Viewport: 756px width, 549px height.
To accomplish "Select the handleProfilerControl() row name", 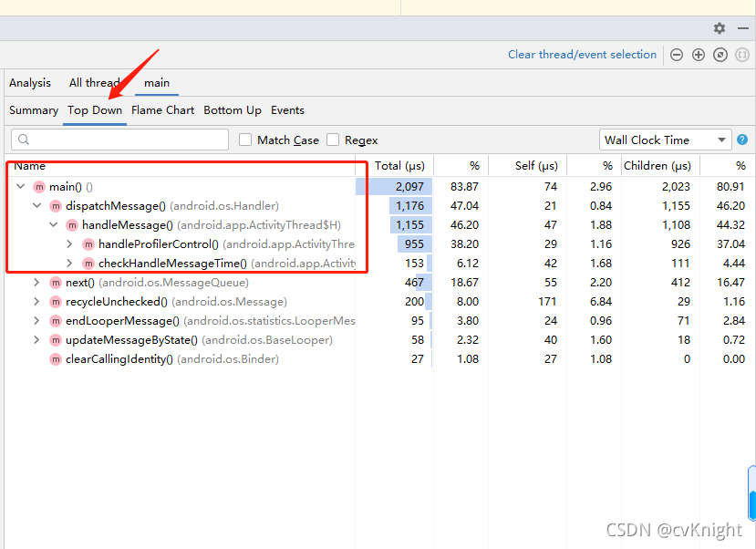I will [159, 244].
